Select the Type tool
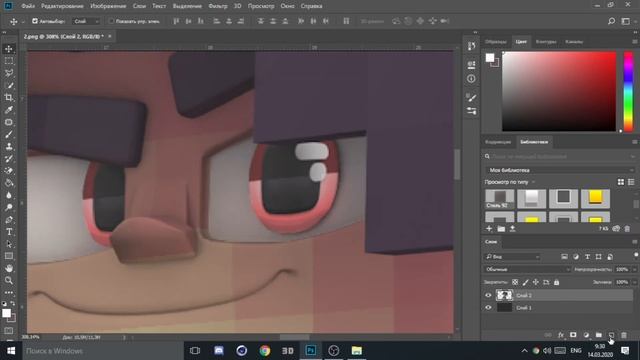Image resolution: width=640 pixels, height=360 pixels. pos(9,232)
